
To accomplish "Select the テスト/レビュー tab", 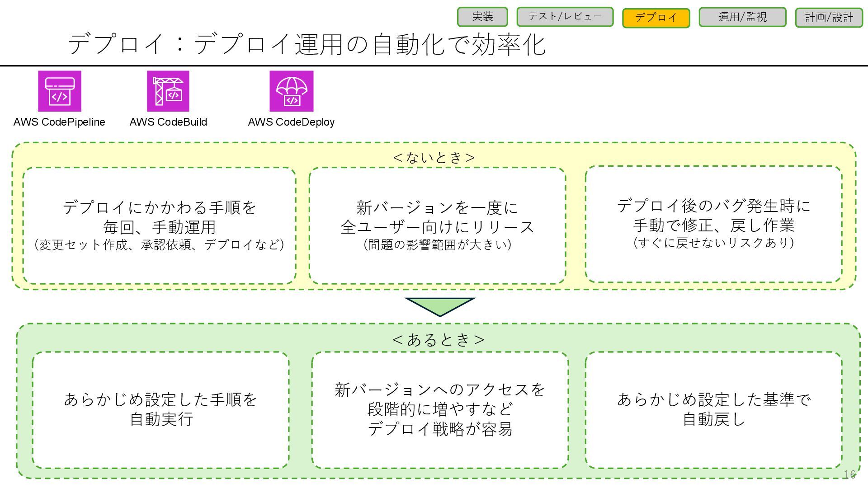I will (x=565, y=17).
